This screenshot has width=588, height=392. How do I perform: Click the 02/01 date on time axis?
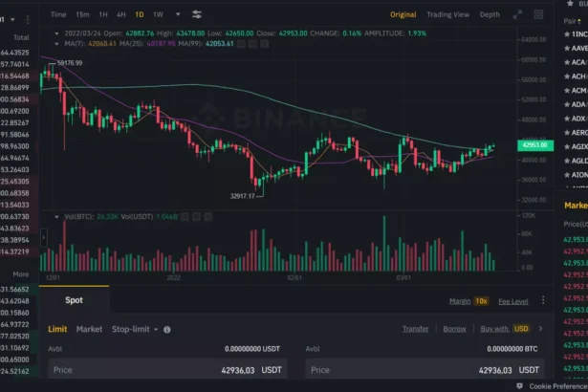point(294,278)
